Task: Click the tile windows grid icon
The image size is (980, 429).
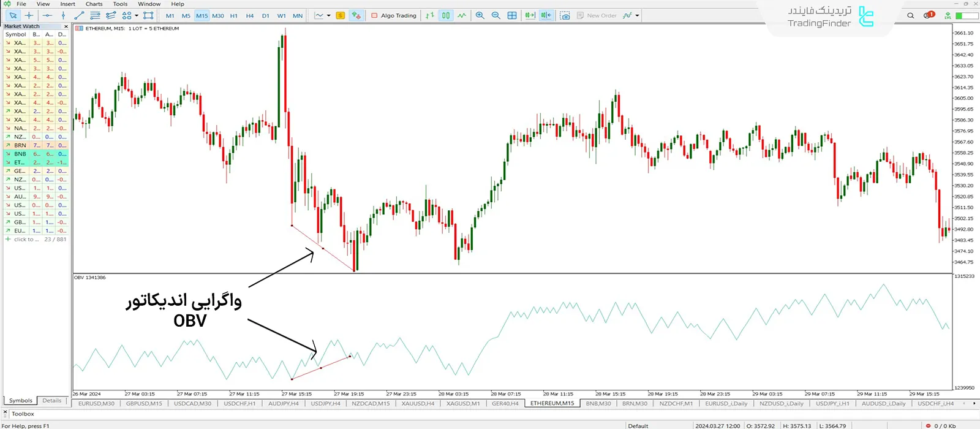Action: click(x=512, y=15)
